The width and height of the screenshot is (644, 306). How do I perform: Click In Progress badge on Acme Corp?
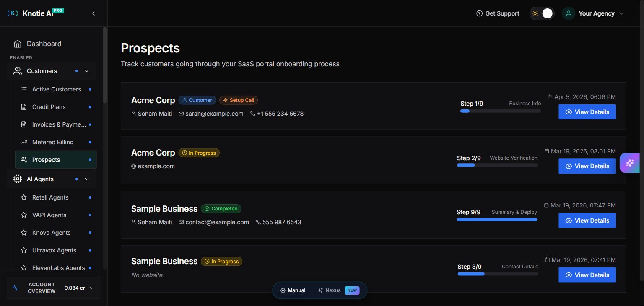click(199, 153)
